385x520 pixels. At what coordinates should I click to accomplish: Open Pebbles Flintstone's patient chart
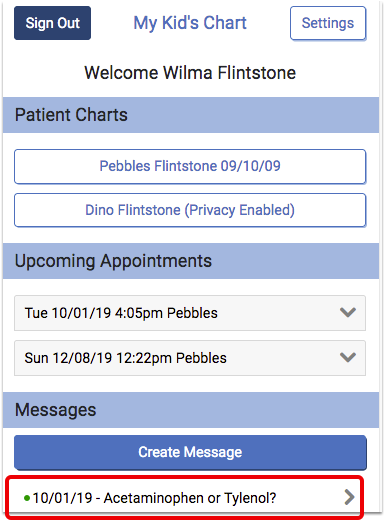pyautogui.click(x=190, y=166)
